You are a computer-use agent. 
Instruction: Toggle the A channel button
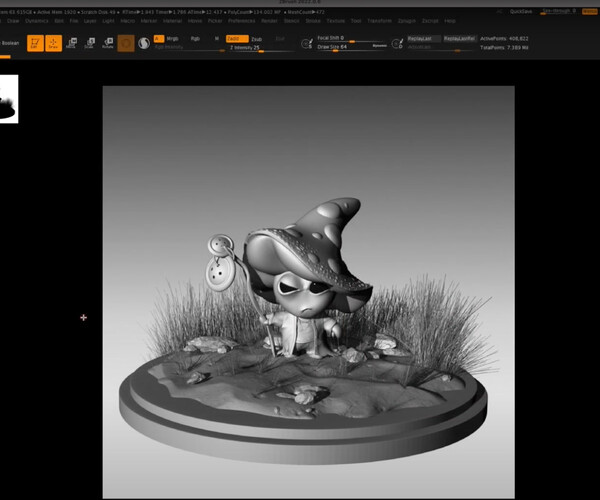click(159, 39)
